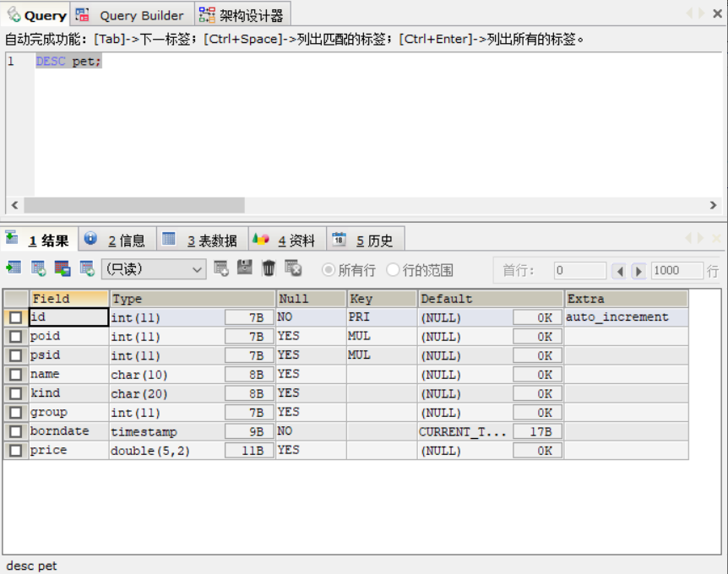Click the DESC pet; line in the editor
Viewport: 728px width, 574px height.
(68, 62)
